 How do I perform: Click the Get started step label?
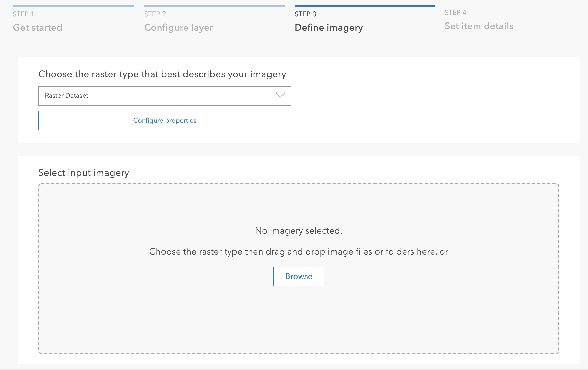click(x=37, y=27)
